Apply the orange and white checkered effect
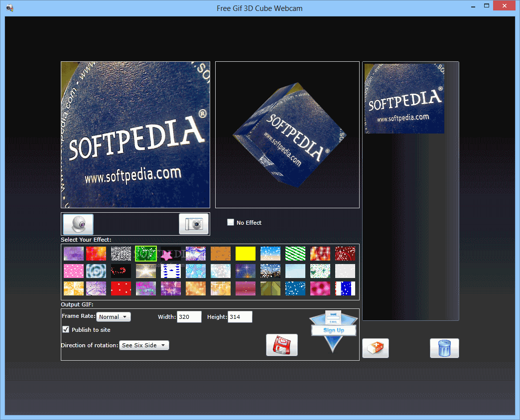 point(74,288)
